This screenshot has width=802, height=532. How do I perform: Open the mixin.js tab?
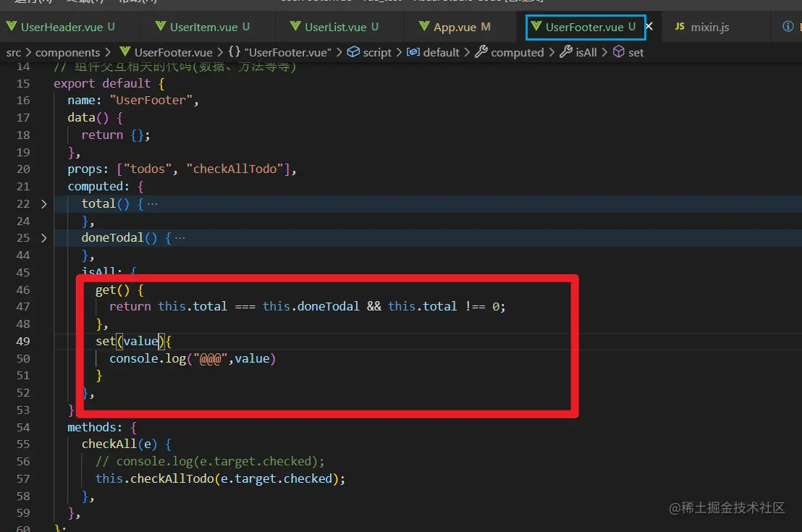coord(710,27)
